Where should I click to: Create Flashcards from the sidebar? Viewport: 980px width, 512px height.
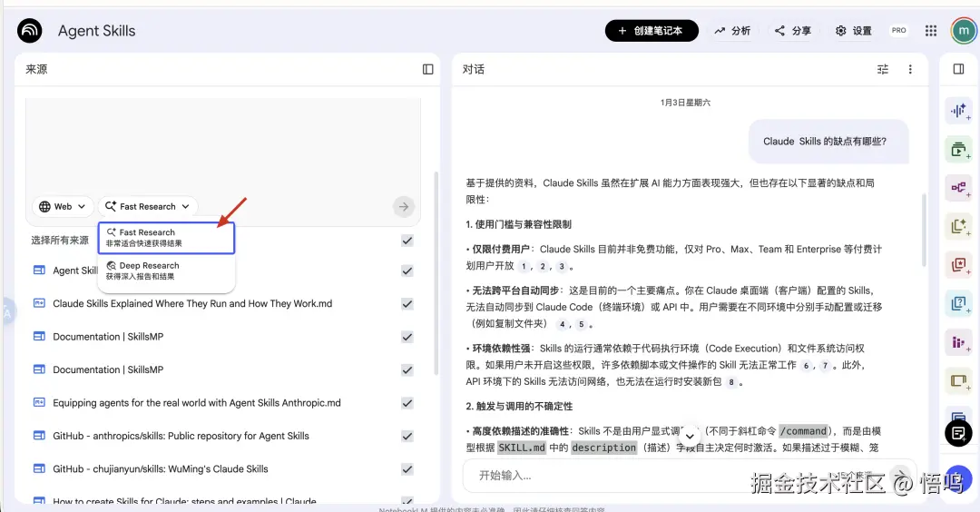[x=959, y=265]
